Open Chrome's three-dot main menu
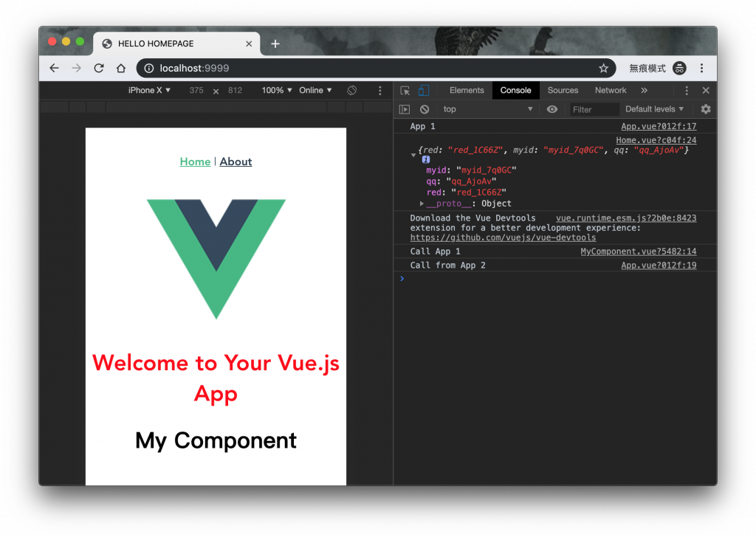Screen dimensions: 756x537 click(701, 69)
